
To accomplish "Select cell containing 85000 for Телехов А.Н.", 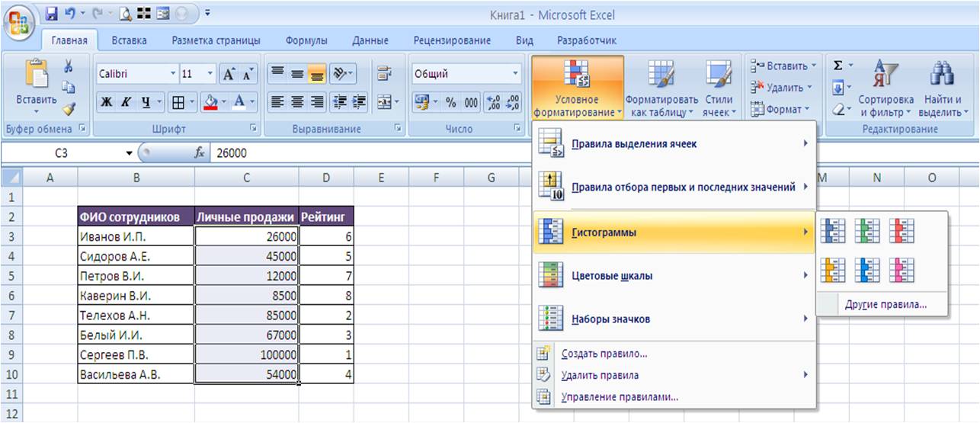I will 247,315.
